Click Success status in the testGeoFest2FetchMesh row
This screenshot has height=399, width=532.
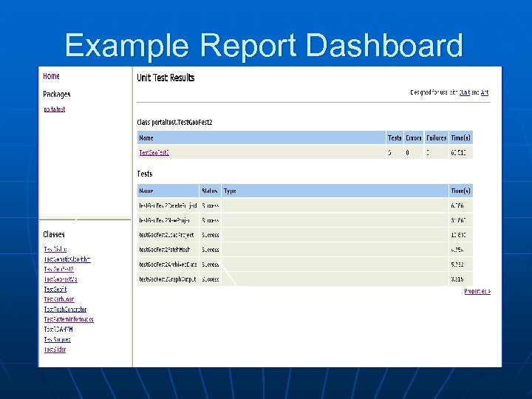tap(210, 250)
